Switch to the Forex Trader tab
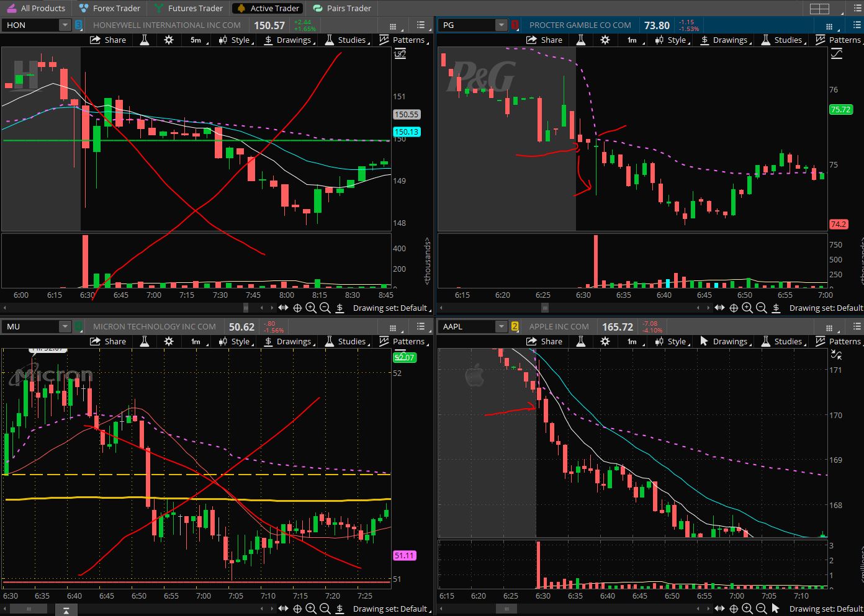This screenshot has height=616, width=864. (110, 8)
